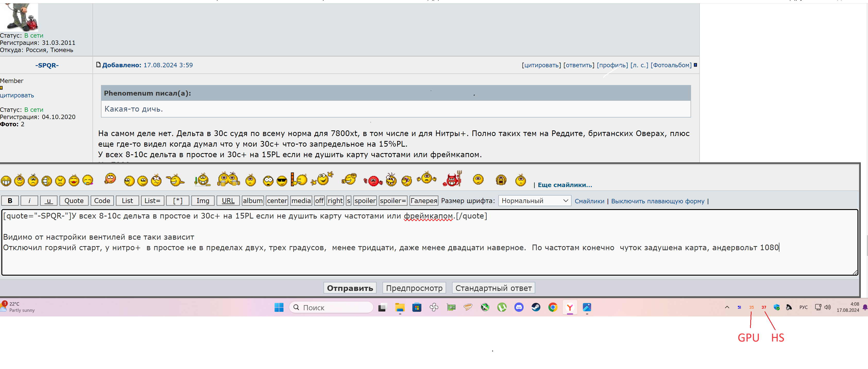
Task: Open Discord from the taskbar
Action: coord(518,307)
